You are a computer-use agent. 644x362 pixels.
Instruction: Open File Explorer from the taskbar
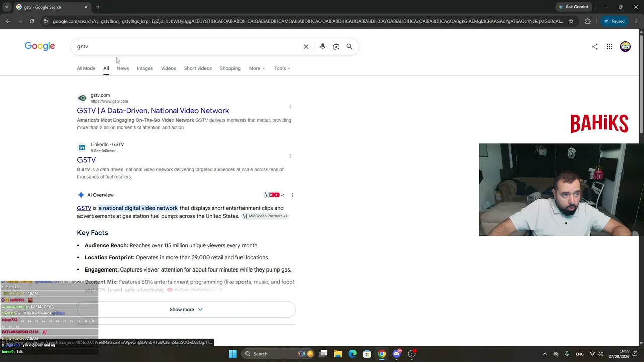click(x=338, y=354)
